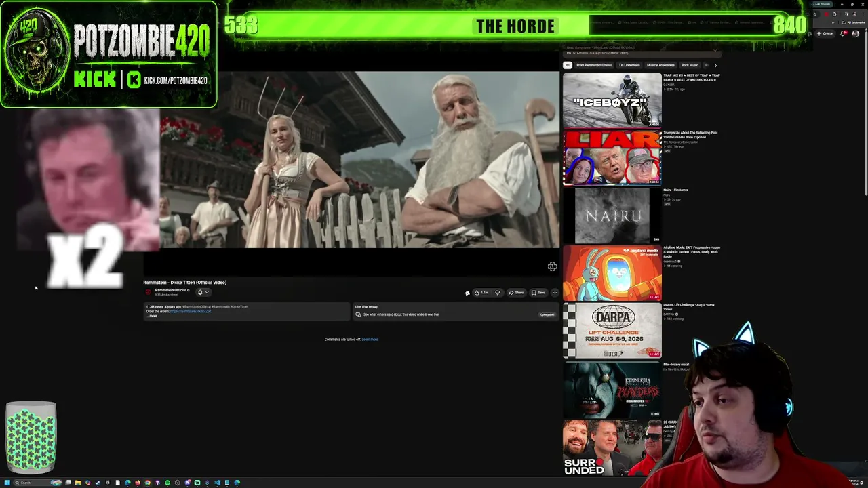Click the Rammstein logo watermark in player
Viewport: 868px width, 488px height.
[552, 266]
